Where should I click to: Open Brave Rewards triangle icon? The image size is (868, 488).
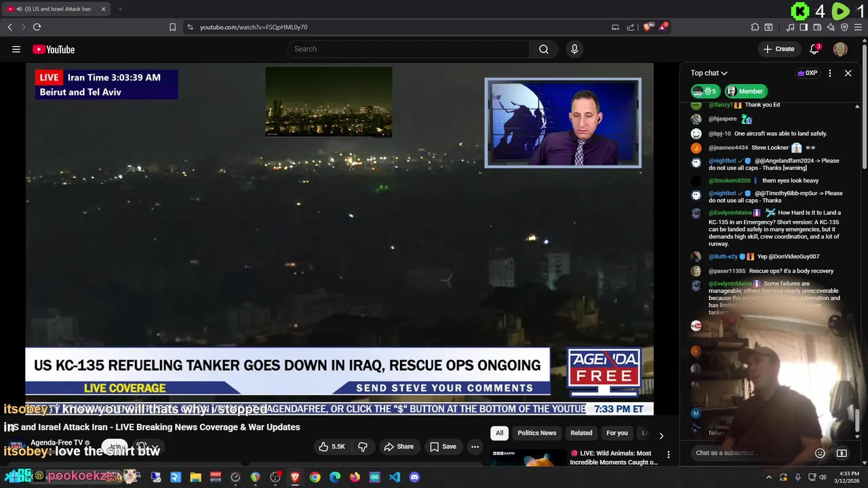tap(664, 27)
